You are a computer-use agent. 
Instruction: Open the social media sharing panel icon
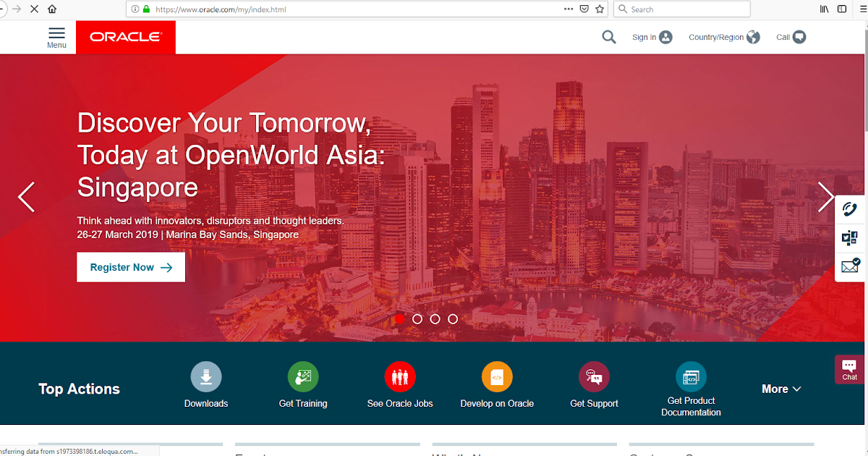click(x=849, y=237)
